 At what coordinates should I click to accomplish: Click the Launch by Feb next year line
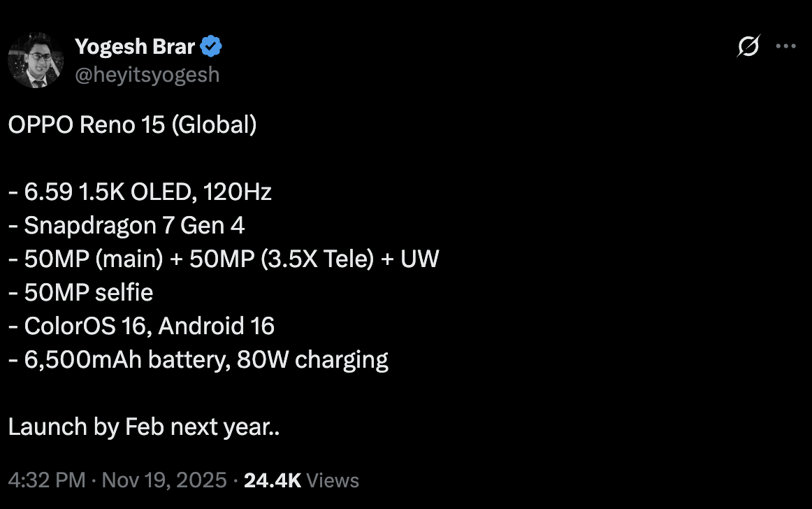[144, 426]
